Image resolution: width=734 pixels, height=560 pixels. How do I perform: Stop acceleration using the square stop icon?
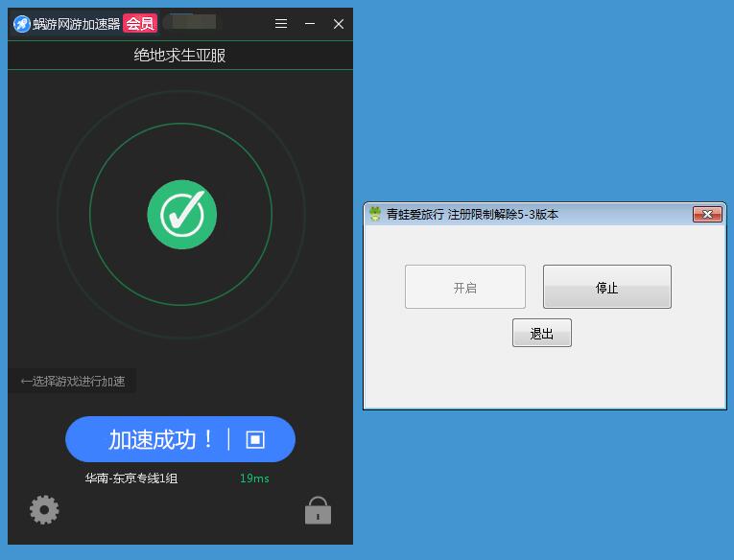click(x=255, y=439)
